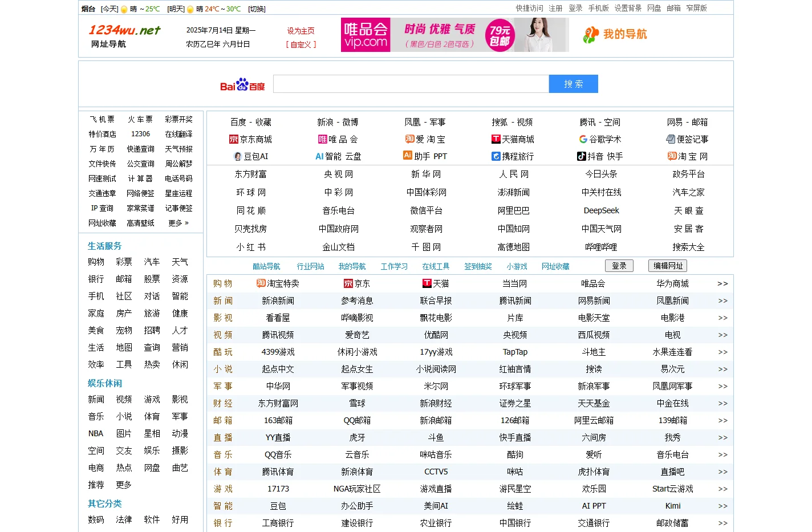Switch to the 工作学习 tab
Screen dimensions: 812x532
(394, 266)
